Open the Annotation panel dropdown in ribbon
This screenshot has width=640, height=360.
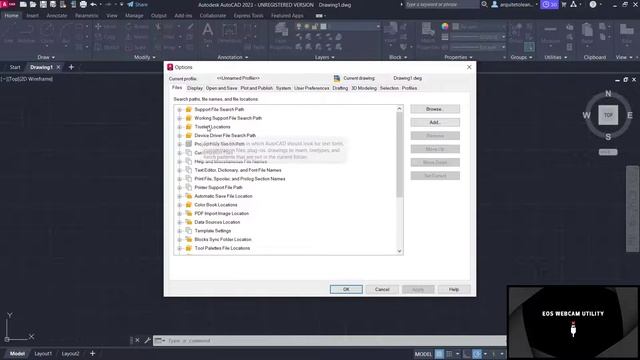[x=233, y=57]
